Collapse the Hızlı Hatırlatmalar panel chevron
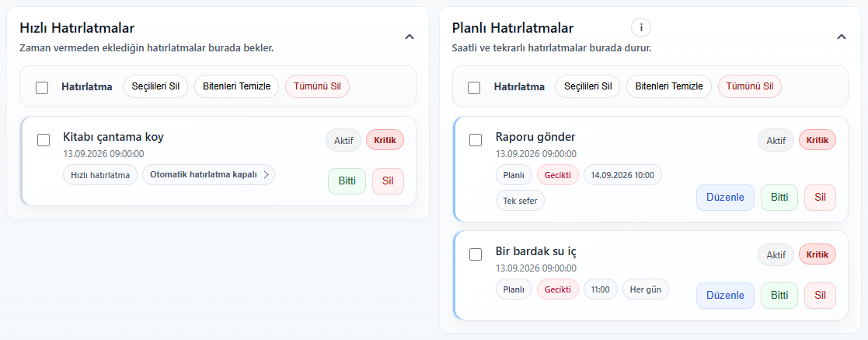The image size is (868, 340). tap(409, 37)
